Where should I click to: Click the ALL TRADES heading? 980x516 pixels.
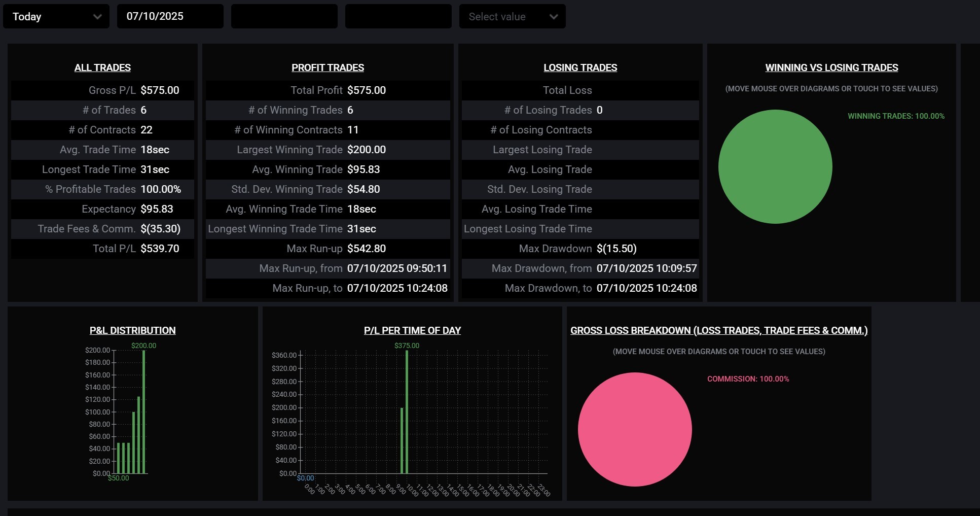click(102, 67)
